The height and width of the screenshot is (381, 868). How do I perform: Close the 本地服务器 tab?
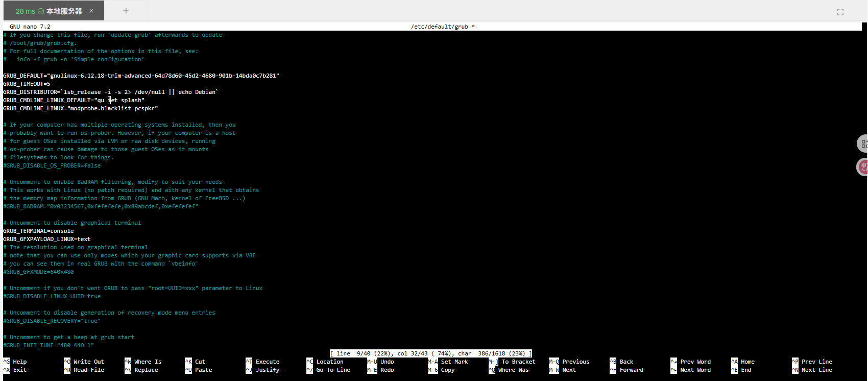(91, 11)
